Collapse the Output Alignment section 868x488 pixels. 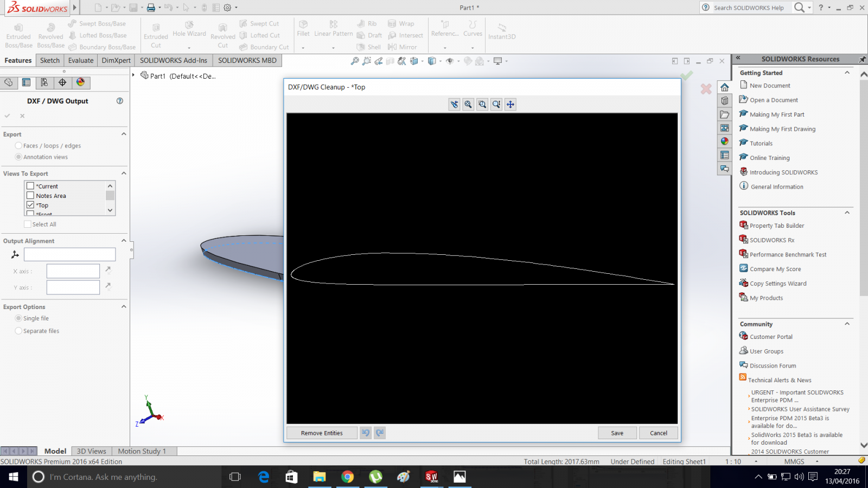click(x=124, y=241)
